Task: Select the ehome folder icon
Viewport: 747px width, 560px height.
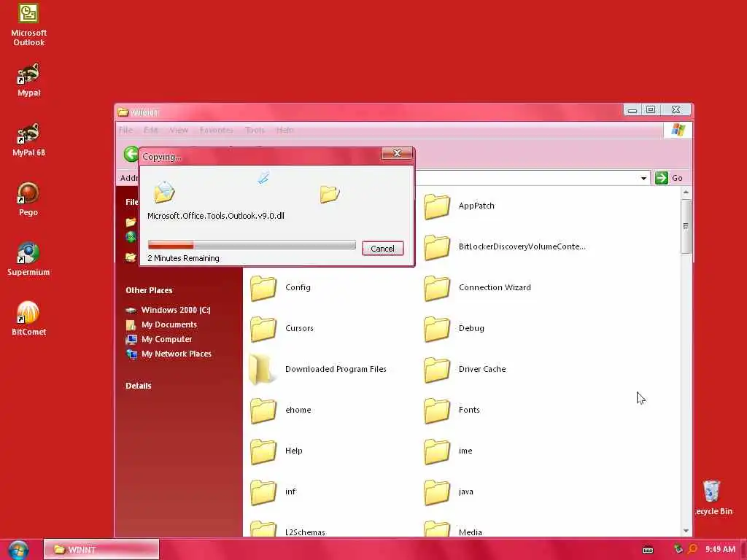Action: coord(263,410)
